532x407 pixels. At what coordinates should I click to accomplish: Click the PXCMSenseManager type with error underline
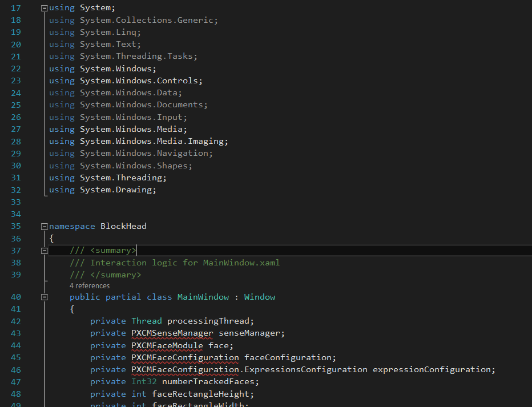click(172, 333)
